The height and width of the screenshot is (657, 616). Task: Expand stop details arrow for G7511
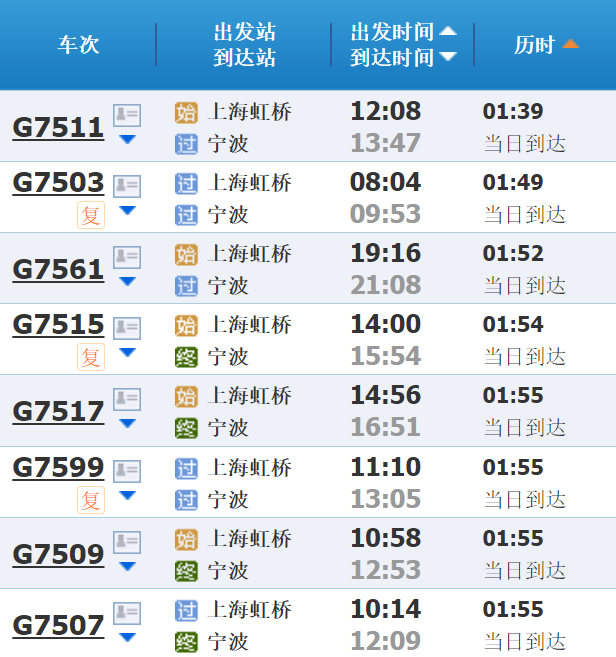coord(127,140)
